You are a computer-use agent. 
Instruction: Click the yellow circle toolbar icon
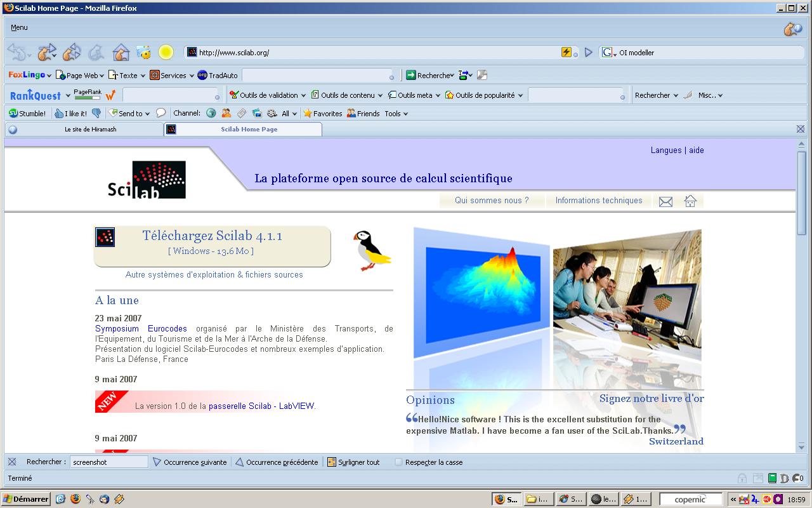[166, 52]
